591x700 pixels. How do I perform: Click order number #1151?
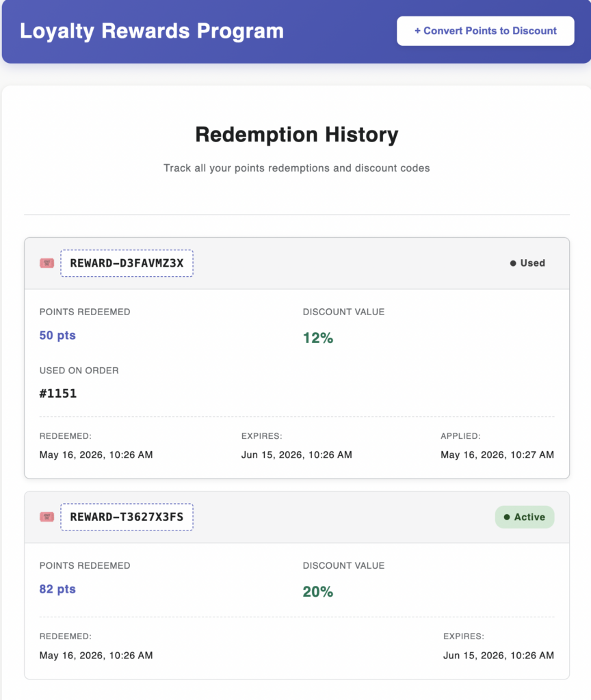(x=58, y=393)
